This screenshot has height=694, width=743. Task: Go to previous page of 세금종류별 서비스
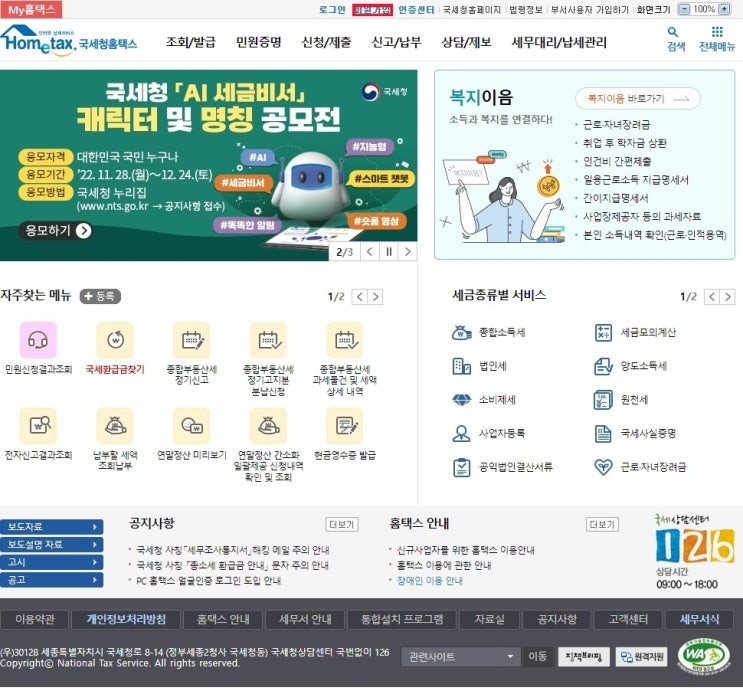pos(712,297)
